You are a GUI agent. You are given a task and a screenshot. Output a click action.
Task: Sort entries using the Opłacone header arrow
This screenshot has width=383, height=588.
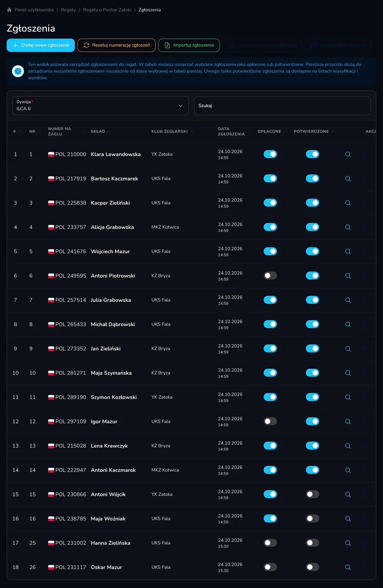point(285,131)
